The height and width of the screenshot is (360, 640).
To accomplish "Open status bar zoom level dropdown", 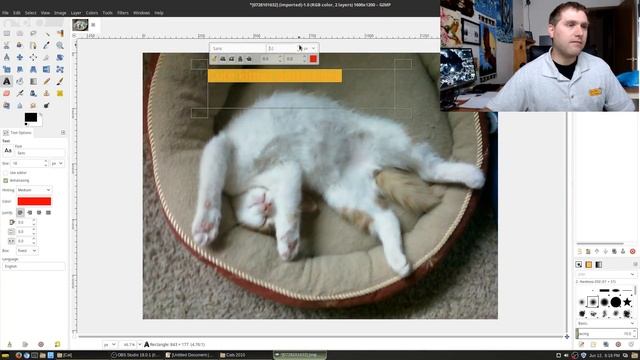I will (140, 344).
